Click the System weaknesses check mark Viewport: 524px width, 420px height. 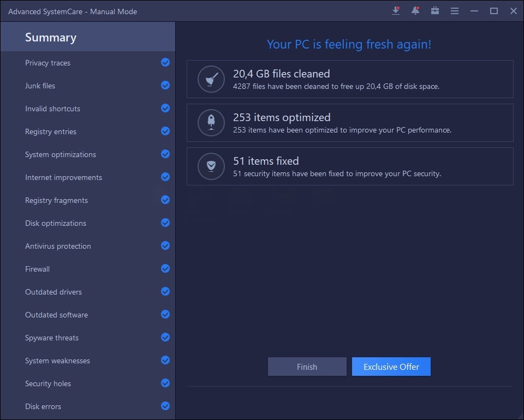point(165,360)
